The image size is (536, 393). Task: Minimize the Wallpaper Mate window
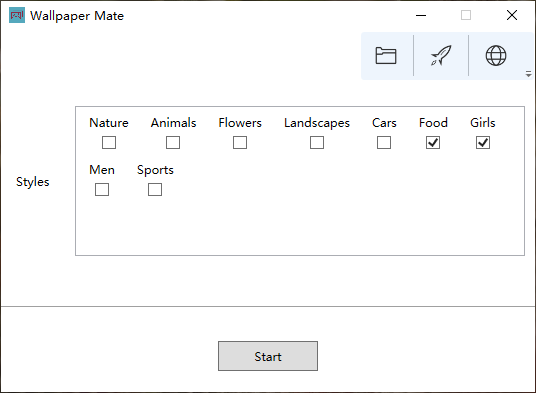(421, 15)
